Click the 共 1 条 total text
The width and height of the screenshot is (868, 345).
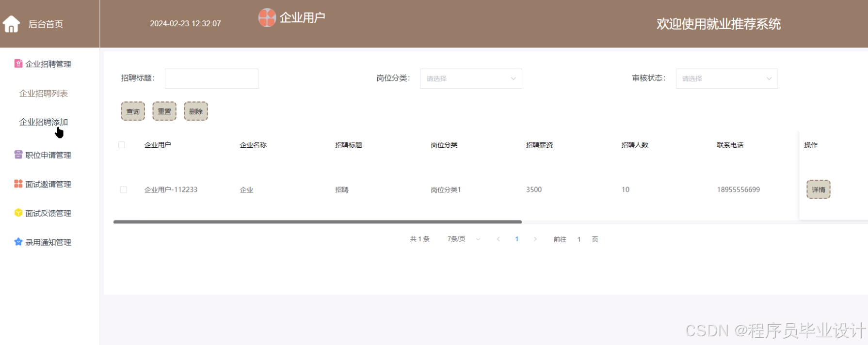pyautogui.click(x=420, y=239)
